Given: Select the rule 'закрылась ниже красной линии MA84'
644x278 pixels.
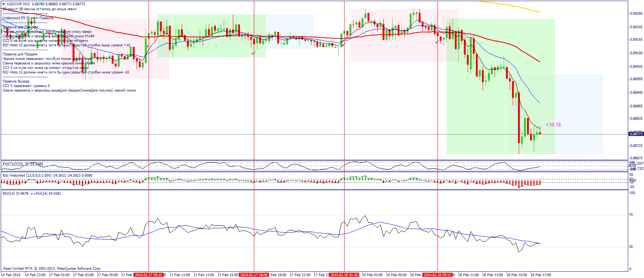Looking at the screenshot, I should pos(49,63).
